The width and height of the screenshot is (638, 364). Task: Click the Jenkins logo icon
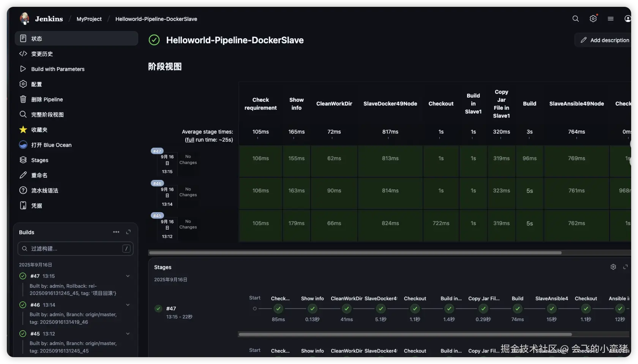point(25,18)
